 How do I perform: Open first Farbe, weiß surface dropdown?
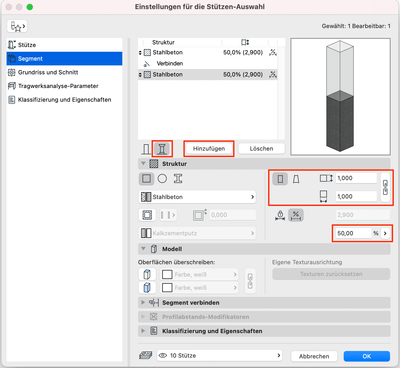tap(199, 274)
